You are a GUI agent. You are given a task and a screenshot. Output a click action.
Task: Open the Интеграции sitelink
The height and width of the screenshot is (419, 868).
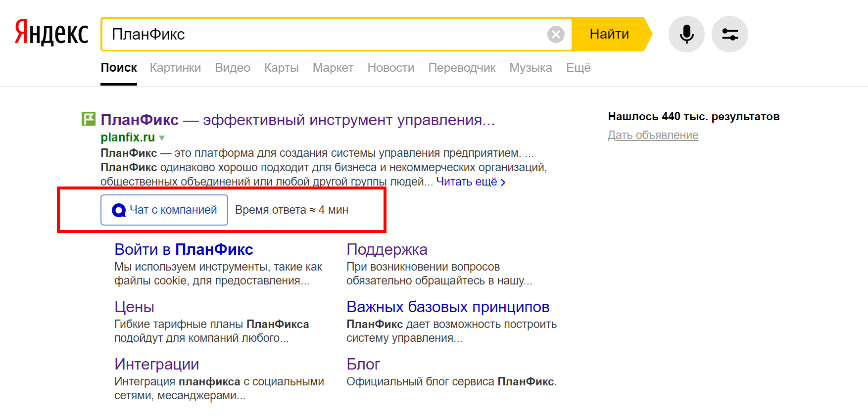(156, 364)
